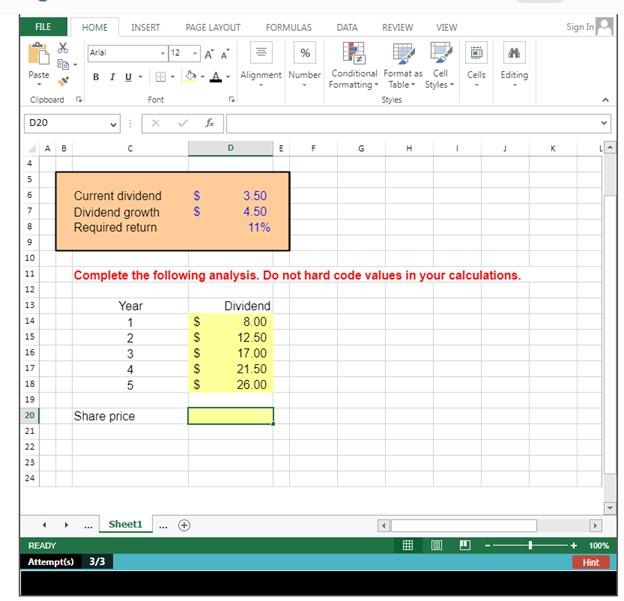Switch to Page Break Preview icon
This screenshot has height=601, width=624.
465,545
